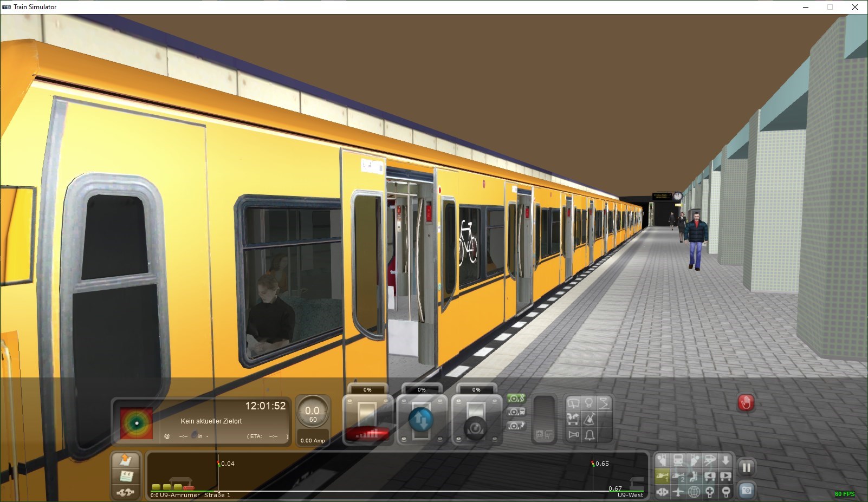Open the load/unload passengers control

click(573, 419)
